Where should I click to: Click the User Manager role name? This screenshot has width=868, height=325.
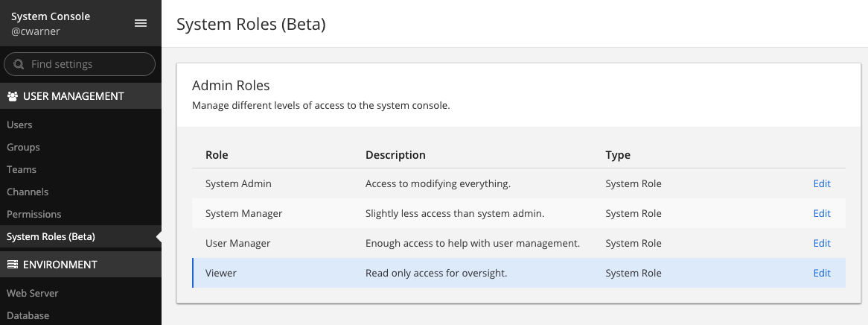[238, 244]
